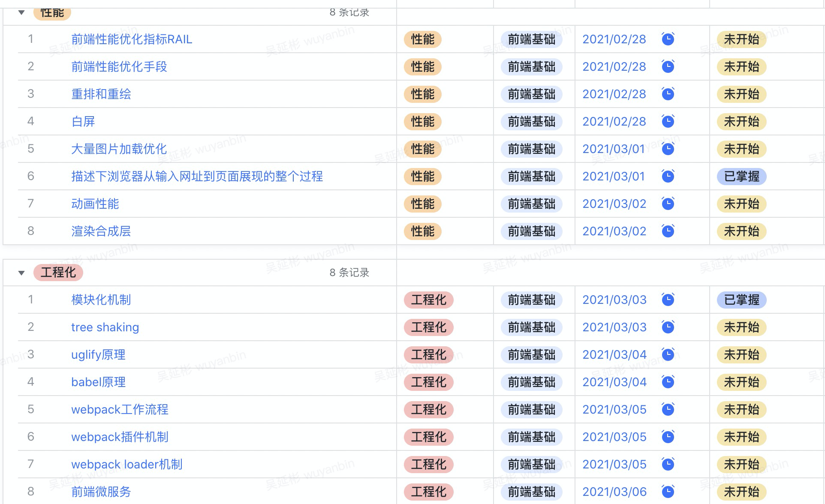
Task: Click reminder clock in 模块化机制 row
Action: pyautogui.click(x=668, y=300)
